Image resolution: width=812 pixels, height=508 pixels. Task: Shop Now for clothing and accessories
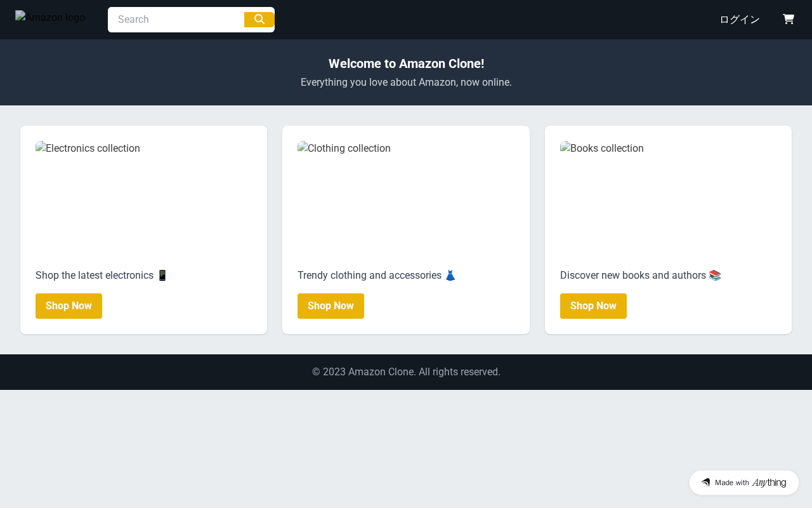click(x=331, y=306)
